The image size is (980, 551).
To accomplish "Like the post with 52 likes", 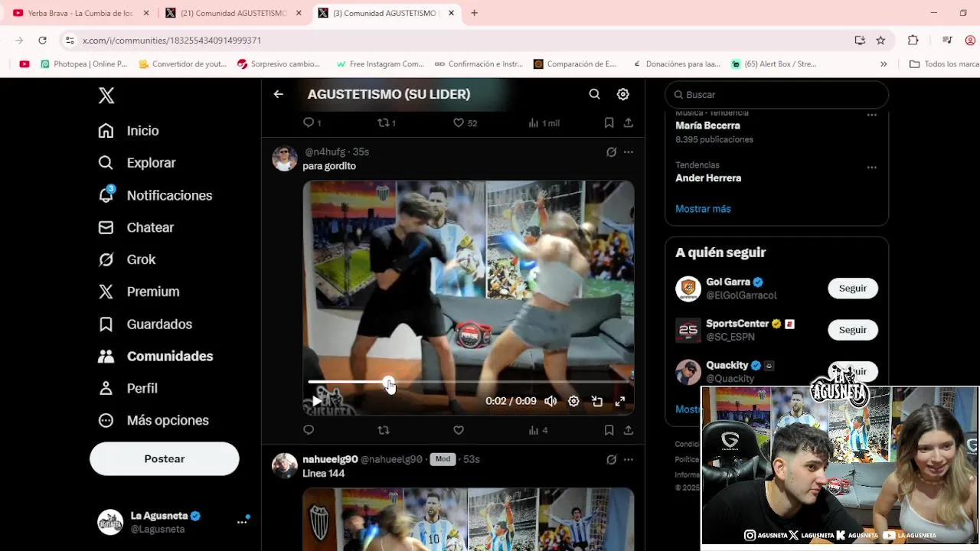I will coord(465,122).
